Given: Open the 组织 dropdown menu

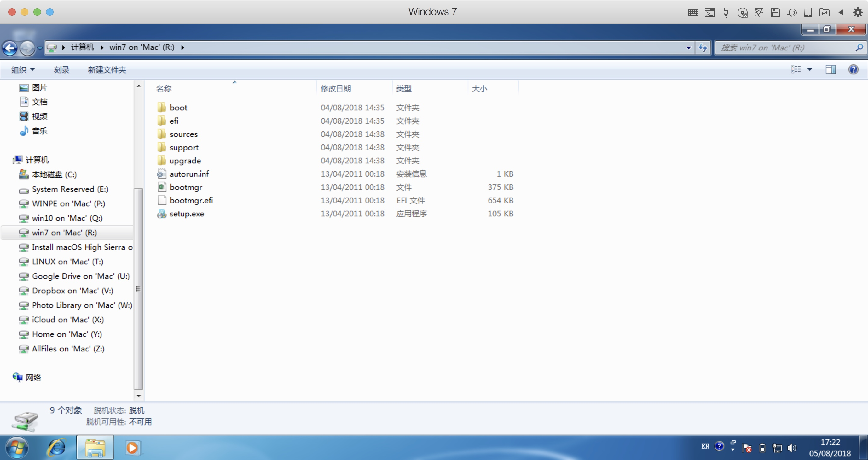Looking at the screenshot, I should (23, 70).
